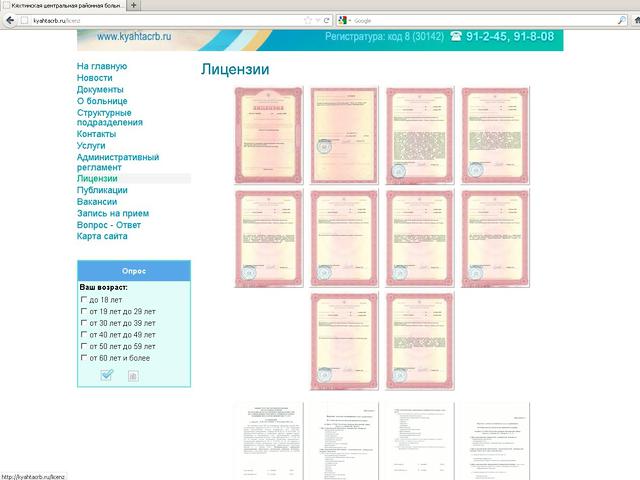Click the reload button in address bar
This screenshot has width=640, height=480.
[327, 20]
